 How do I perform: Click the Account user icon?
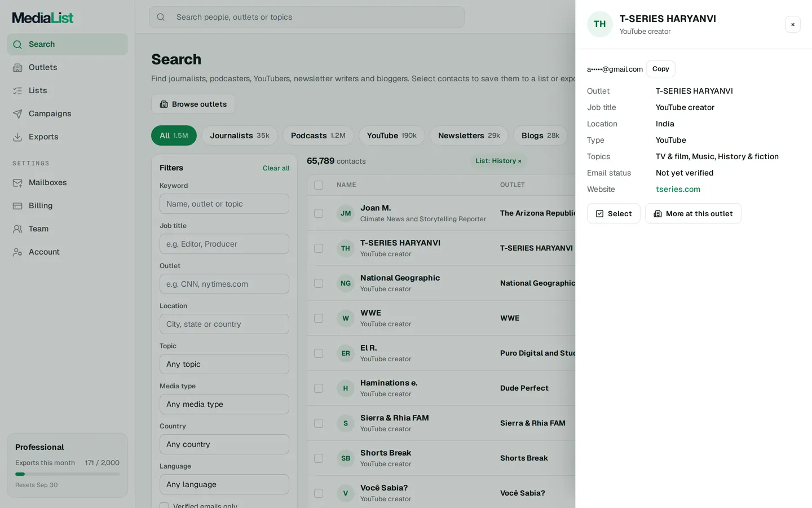coord(17,252)
